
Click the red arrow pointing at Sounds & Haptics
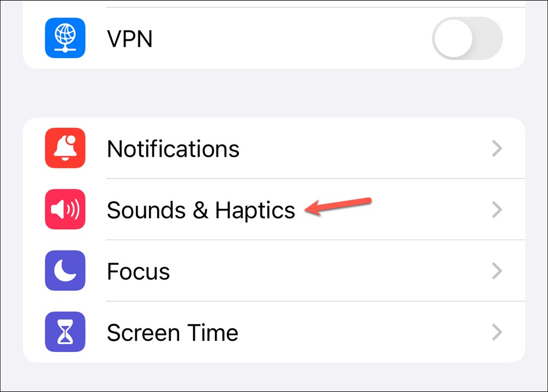point(338,206)
